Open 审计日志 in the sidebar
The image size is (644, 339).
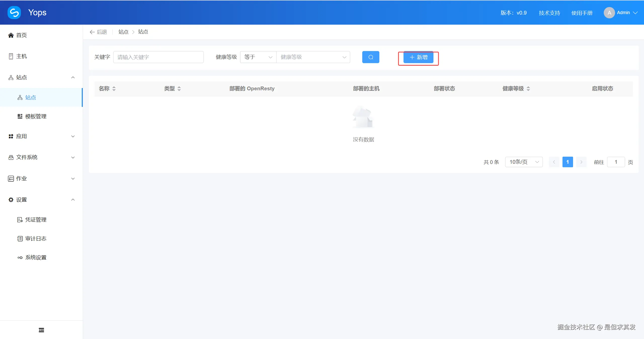36,239
